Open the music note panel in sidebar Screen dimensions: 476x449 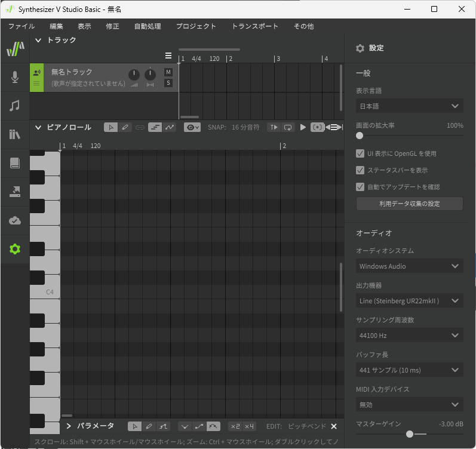(x=15, y=106)
